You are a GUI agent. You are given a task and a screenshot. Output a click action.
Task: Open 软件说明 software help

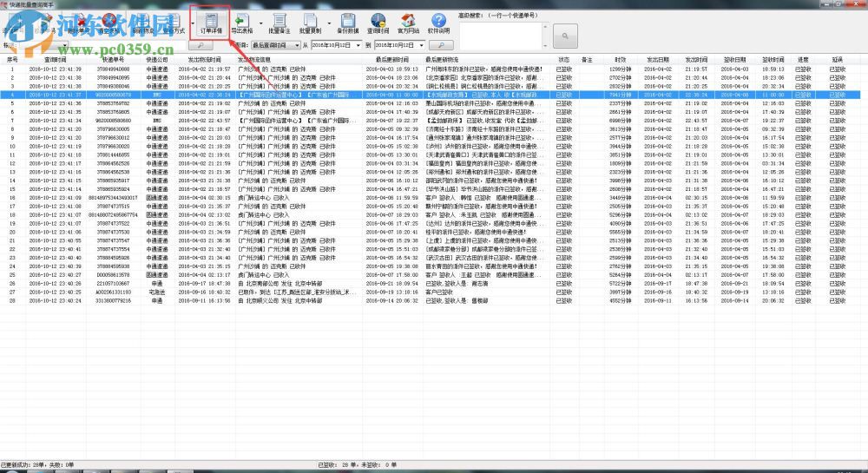(x=438, y=23)
